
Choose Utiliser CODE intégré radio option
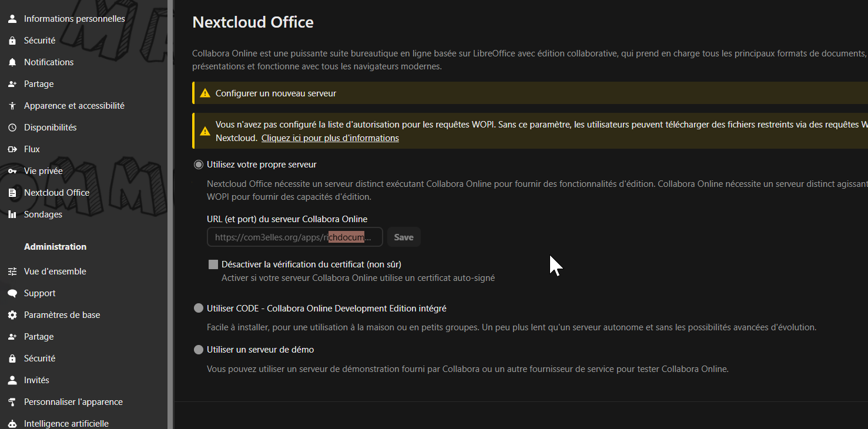click(x=199, y=309)
